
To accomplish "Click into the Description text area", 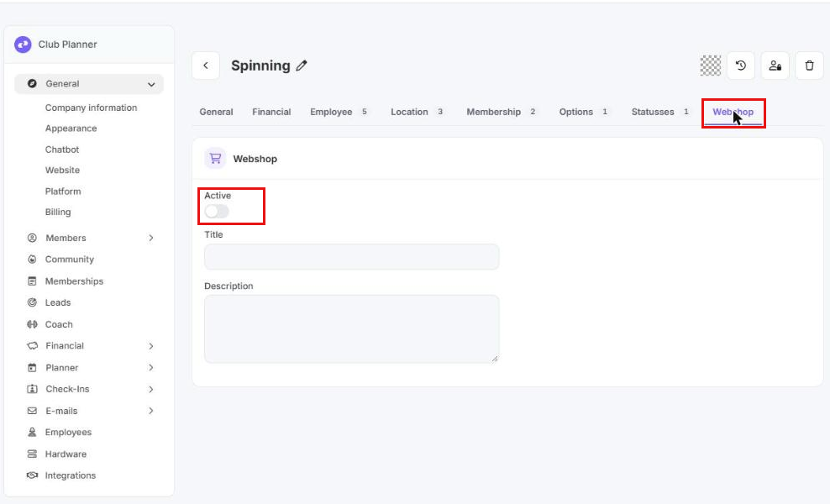I will [x=351, y=328].
